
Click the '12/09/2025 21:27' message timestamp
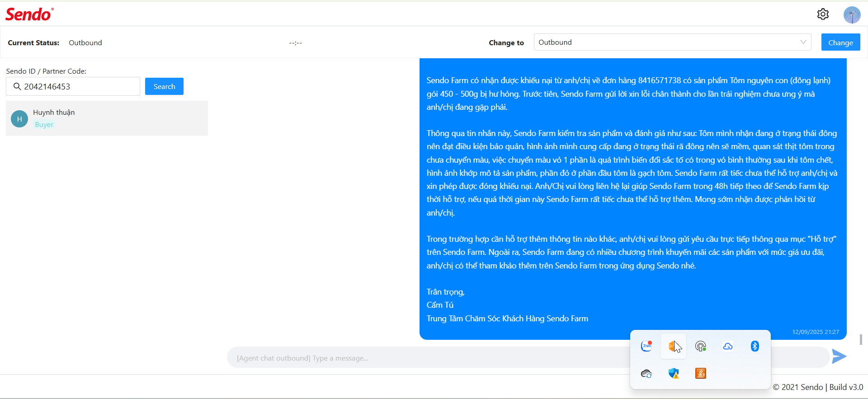click(816, 332)
